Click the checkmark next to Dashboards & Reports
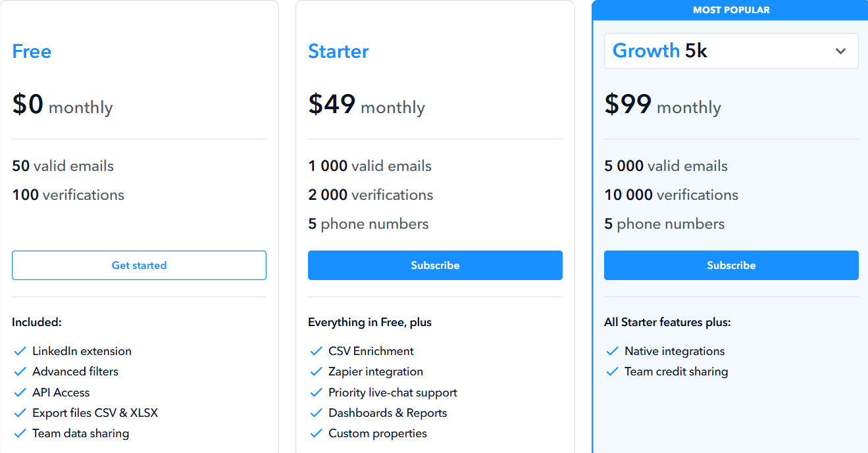 pyautogui.click(x=316, y=413)
